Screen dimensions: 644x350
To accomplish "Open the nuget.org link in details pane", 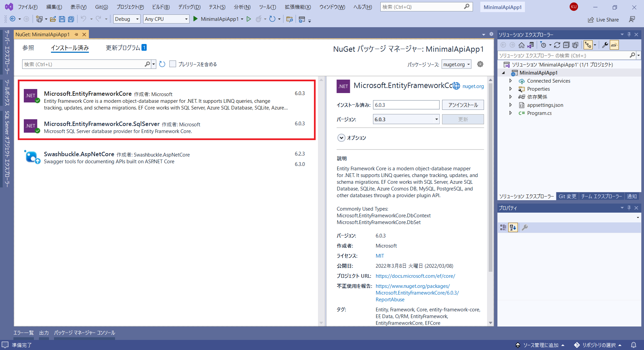I will [x=473, y=86].
